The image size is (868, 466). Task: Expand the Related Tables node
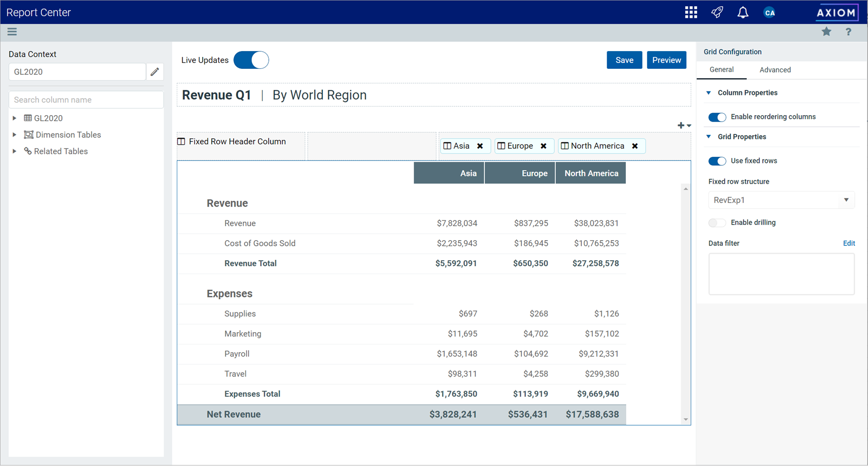point(15,152)
